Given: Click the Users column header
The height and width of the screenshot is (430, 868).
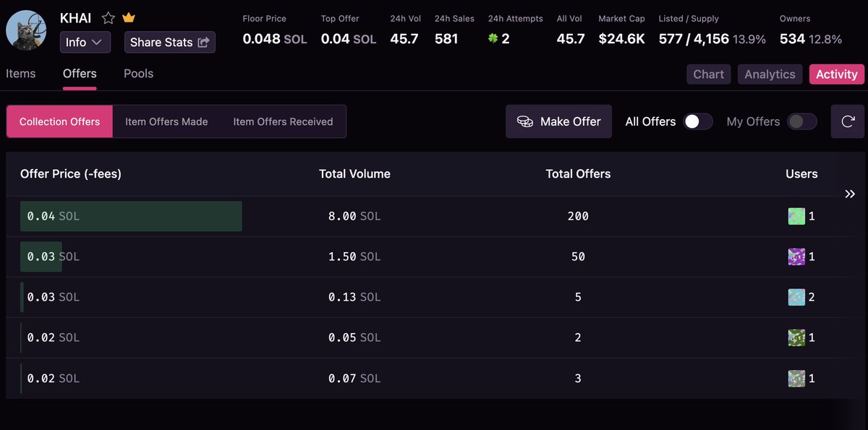Looking at the screenshot, I should coord(801,173).
